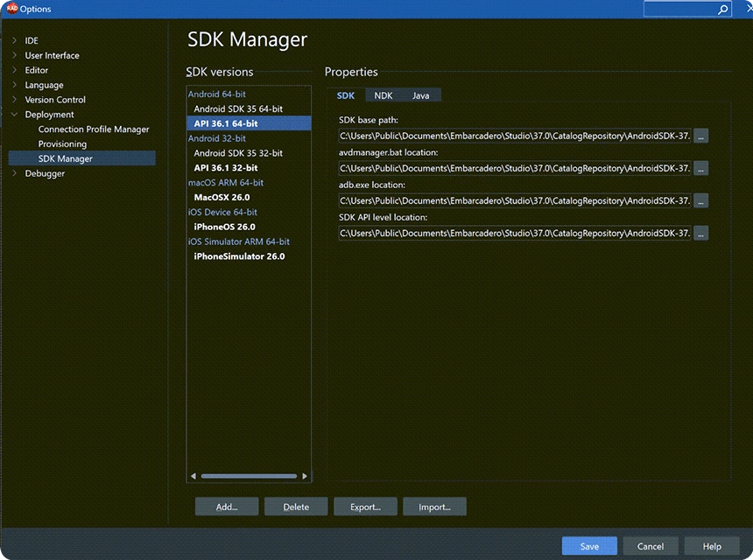Click the SDK base path field
Image resolution: width=753 pixels, height=560 pixels.
515,136
